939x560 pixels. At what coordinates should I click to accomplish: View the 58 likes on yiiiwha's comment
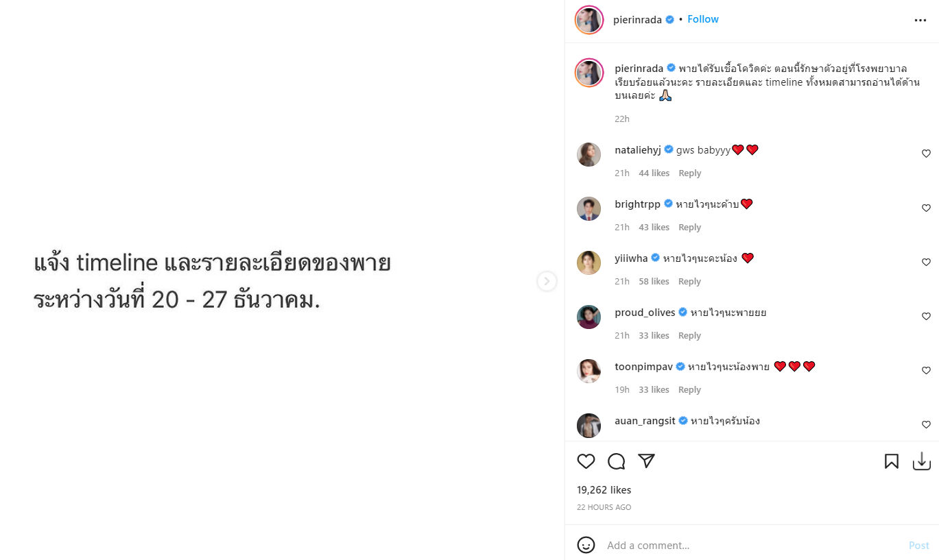tap(654, 281)
